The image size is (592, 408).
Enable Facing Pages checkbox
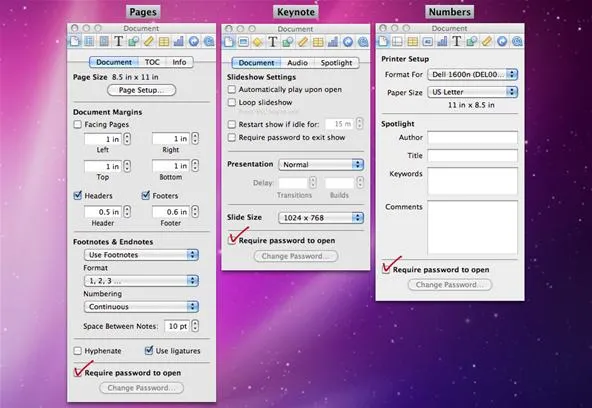click(x=77, y=124)
